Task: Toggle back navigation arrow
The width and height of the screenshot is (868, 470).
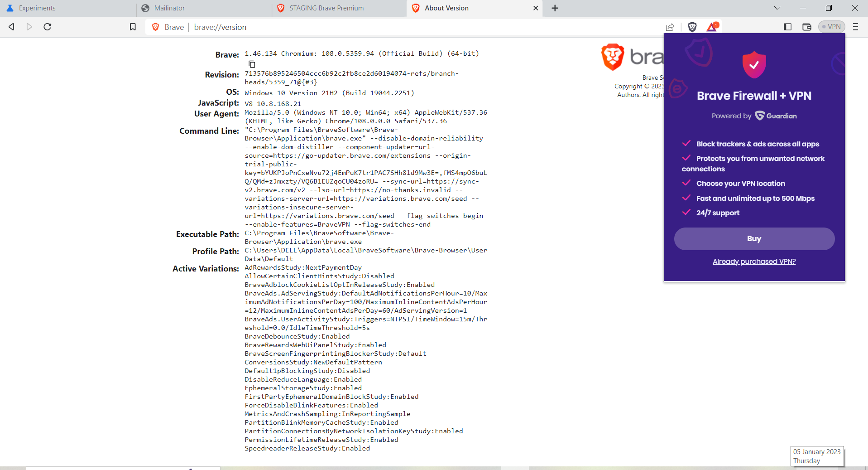Action: (11, 27)
